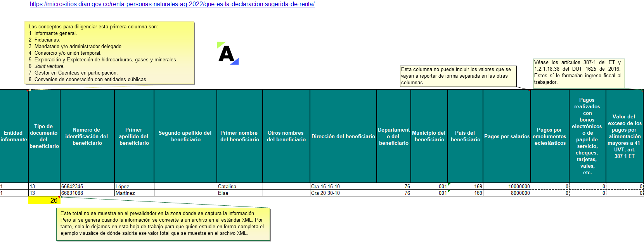Click the comment 'Este total no se muestra'

tap(163, 224)
